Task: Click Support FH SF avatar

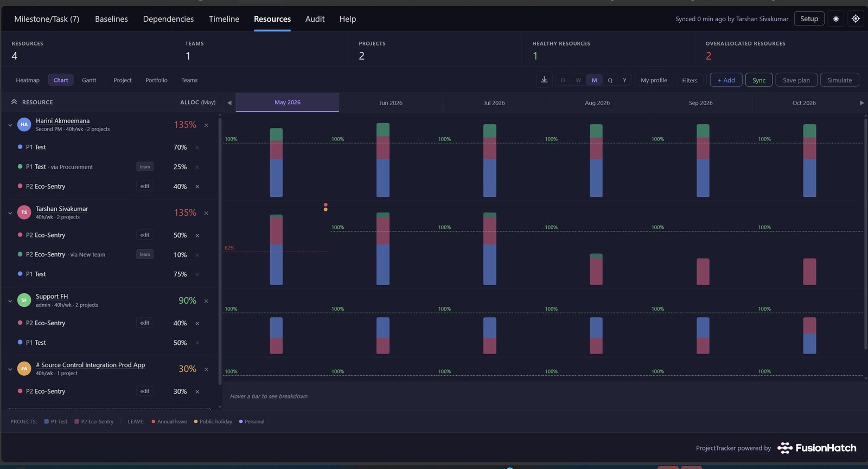Action: 24,300
